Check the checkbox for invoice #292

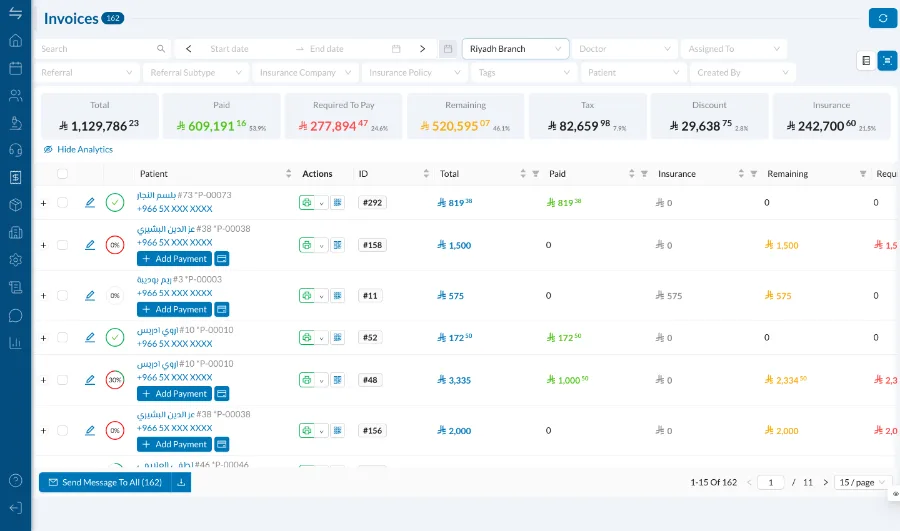63,203
